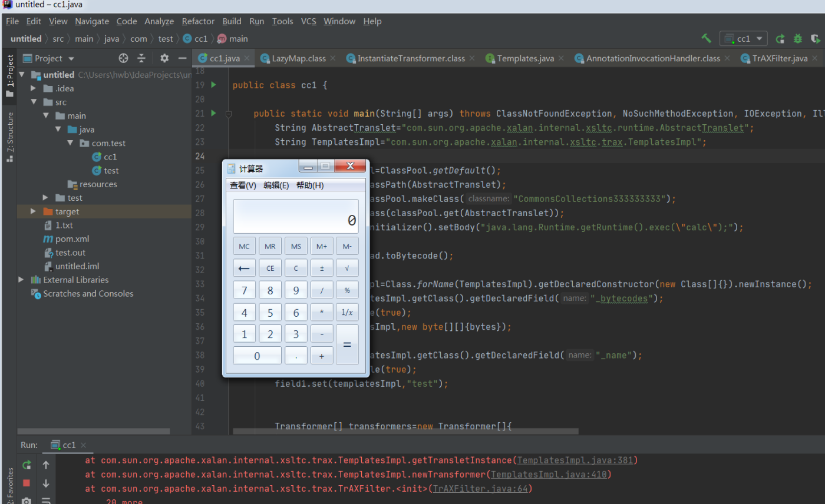Select Scratches and Consoles

tap(82, 293)
